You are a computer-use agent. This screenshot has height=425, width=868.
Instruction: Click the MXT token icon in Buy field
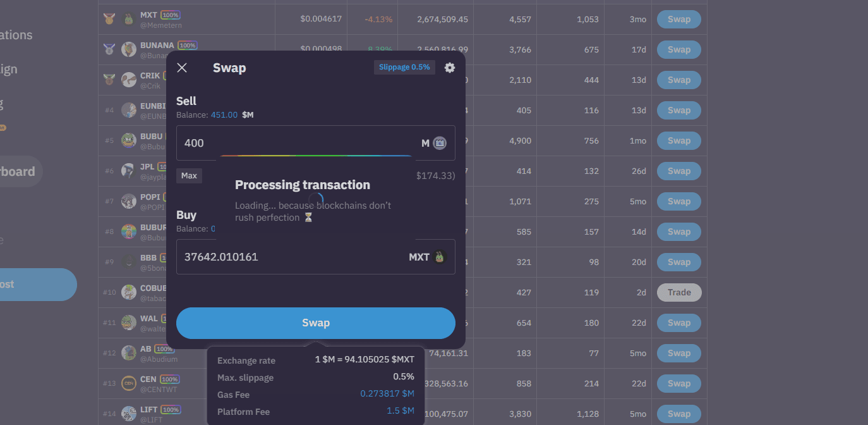(x=440, y=257)
